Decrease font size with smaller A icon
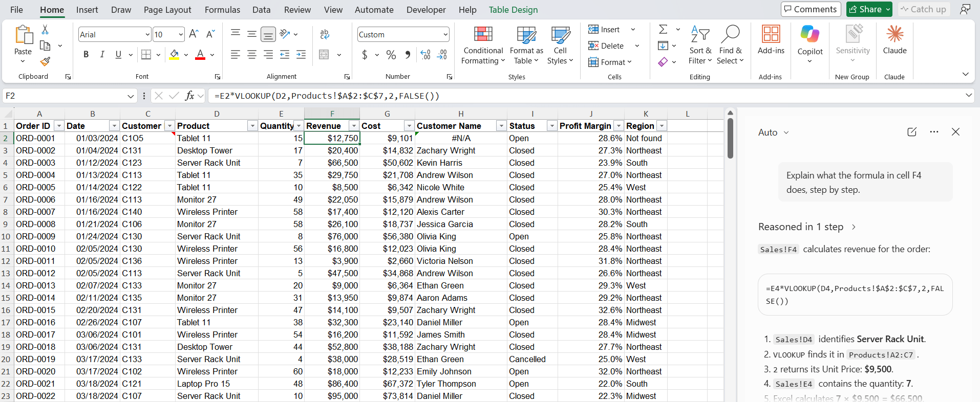980x402 pixels. 210,34
